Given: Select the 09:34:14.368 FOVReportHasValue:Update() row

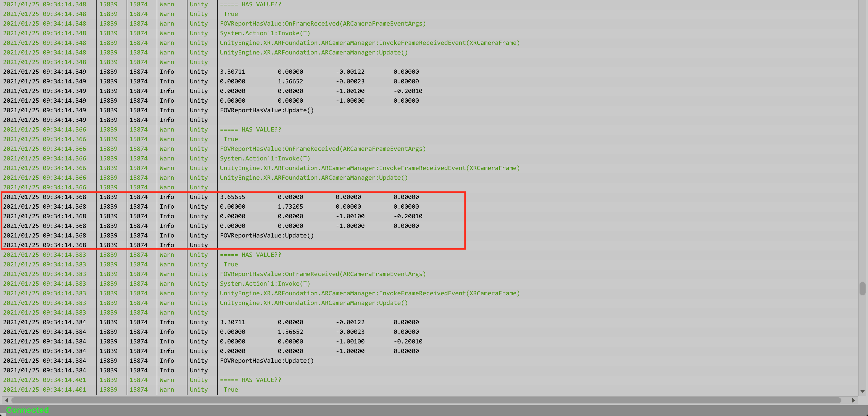Looking at the screenshot, I should coord(266,236).
